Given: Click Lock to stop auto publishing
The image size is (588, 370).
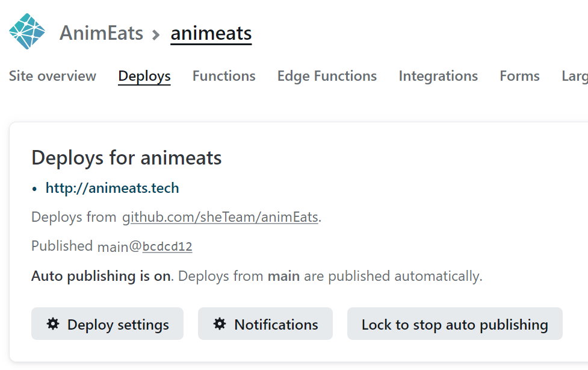Looking at the screenshot, I should click(454, 325).
